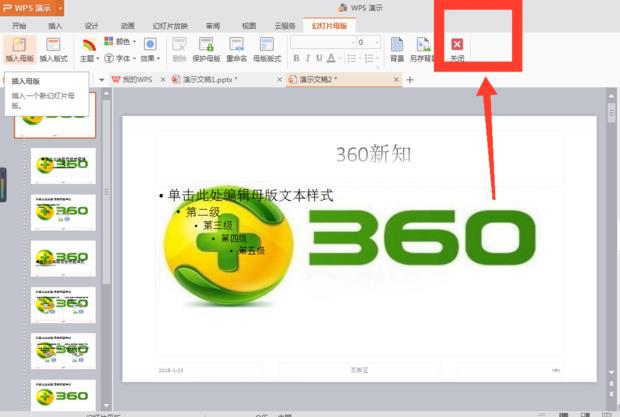Toggle 保护母版 (Protect Master) option
This screenshot has height=417, width=620.
[x=206, y=49]
